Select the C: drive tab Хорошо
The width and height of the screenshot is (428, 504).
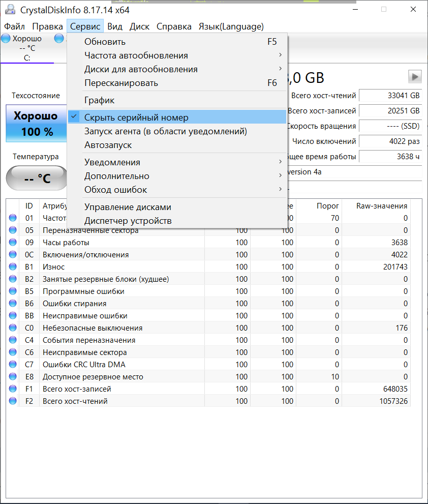point(27,48)
